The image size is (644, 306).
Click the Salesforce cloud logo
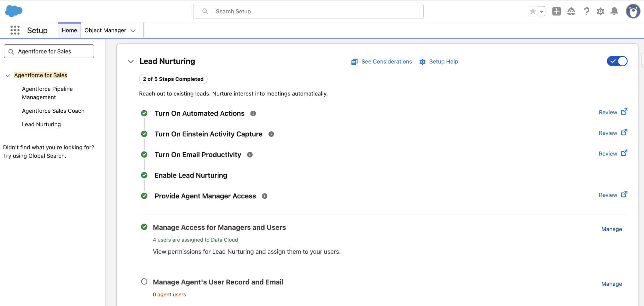coord(14,11)
